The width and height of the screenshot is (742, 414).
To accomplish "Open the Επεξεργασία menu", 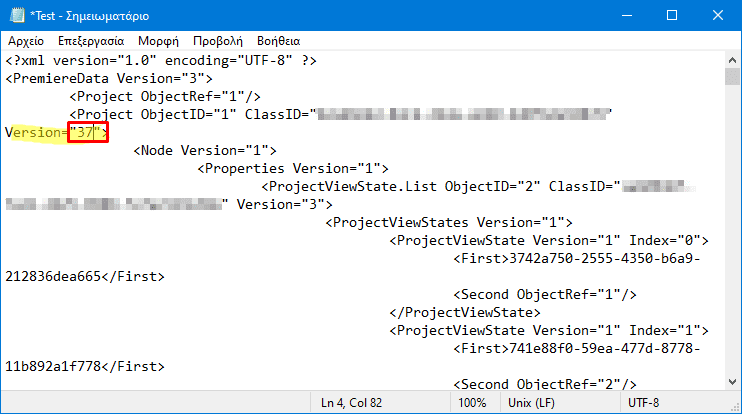I will click(91, 42).
